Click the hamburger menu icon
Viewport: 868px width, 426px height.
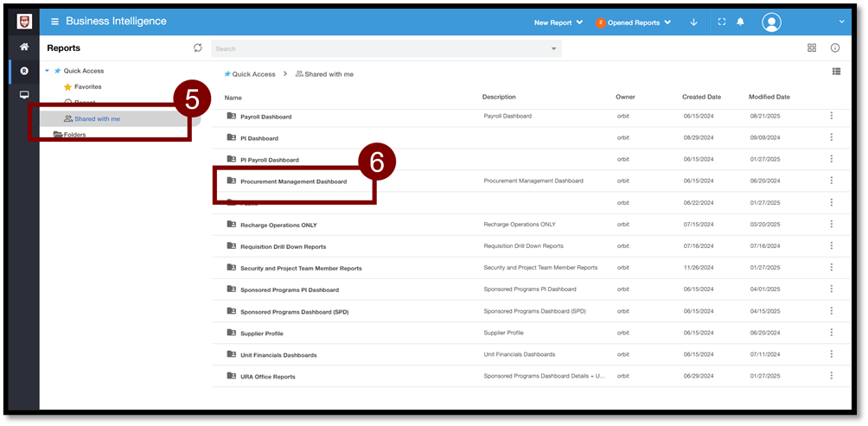[55, 22]
